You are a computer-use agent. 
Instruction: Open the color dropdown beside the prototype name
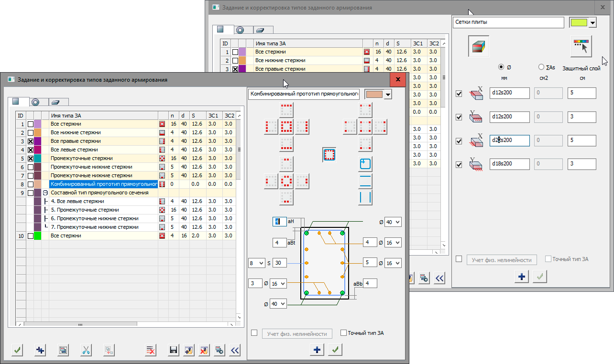388,94
